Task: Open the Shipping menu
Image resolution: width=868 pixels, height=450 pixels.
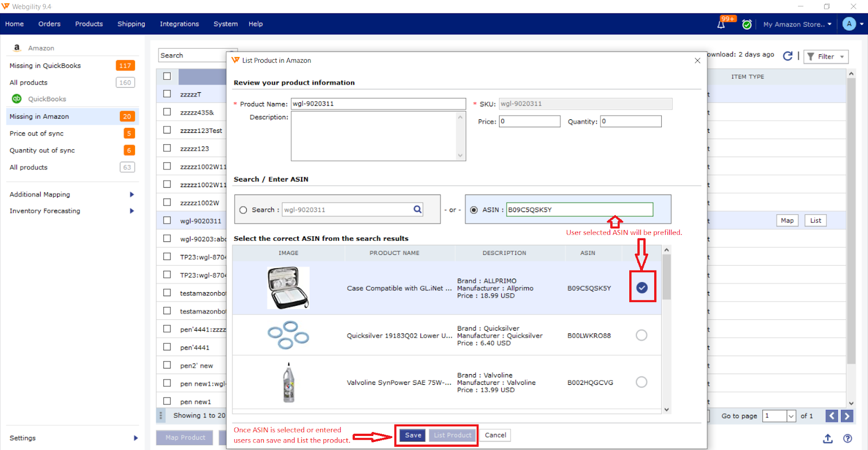Action: [131, 24]
